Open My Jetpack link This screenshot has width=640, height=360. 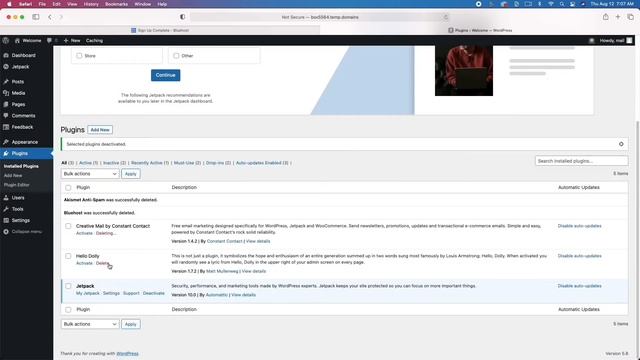87,293
